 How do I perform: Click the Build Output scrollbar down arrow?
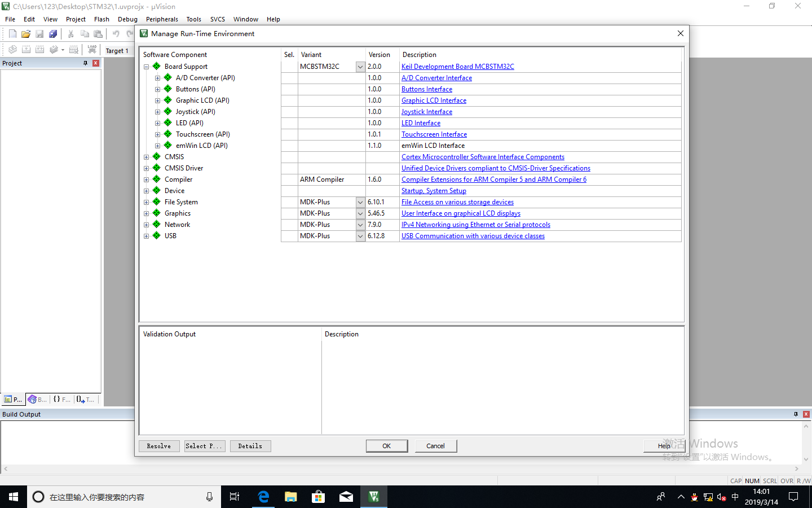click(x=806, y=459)
